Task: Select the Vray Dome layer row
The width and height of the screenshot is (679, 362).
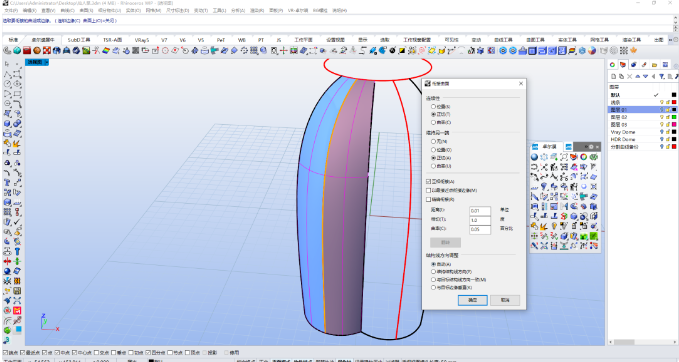Action: pos(642,132)
